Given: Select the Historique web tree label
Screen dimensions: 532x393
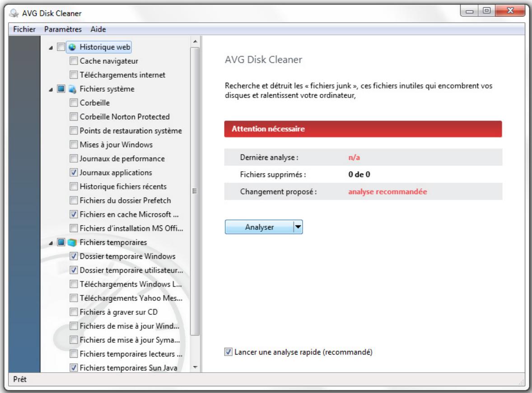Looking at the screenshot, I should coord(105,47).
